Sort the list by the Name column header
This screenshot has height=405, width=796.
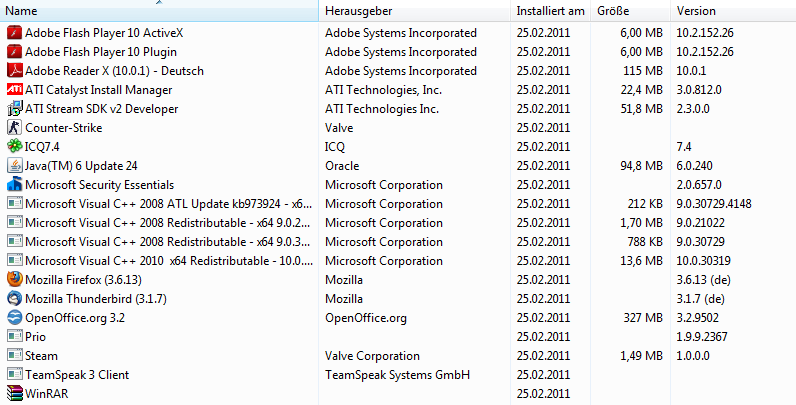(159, 11)
